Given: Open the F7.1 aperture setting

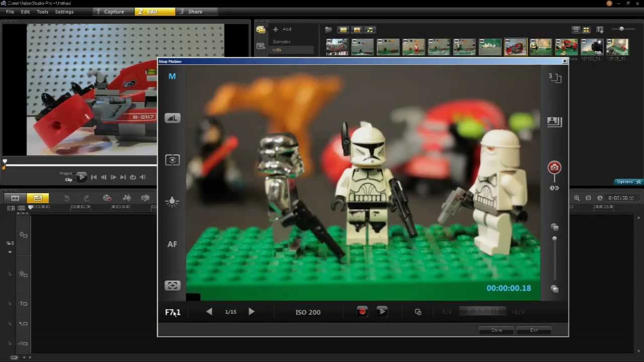Looking at the screenshot, I should (173, 312).
